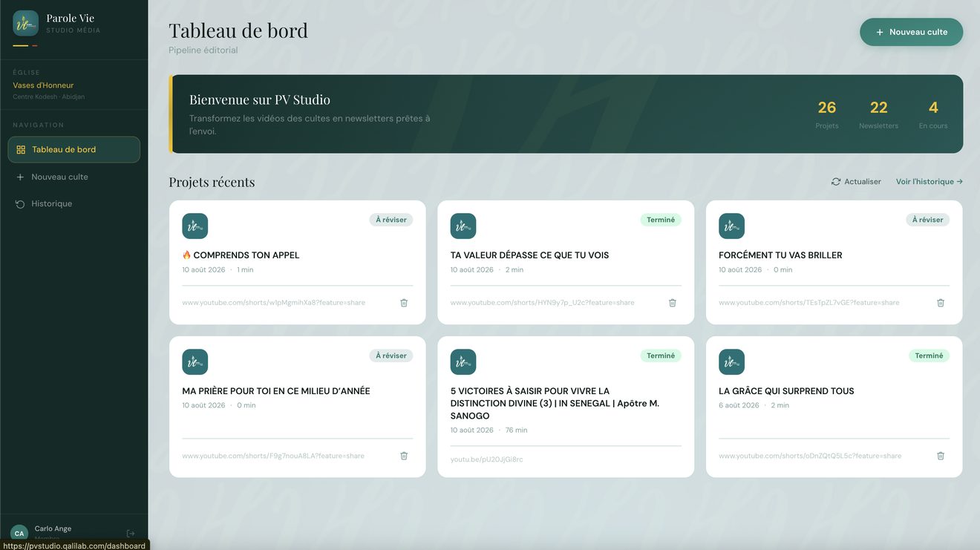Open Tableau de bord in navigation

coord(74,149)
